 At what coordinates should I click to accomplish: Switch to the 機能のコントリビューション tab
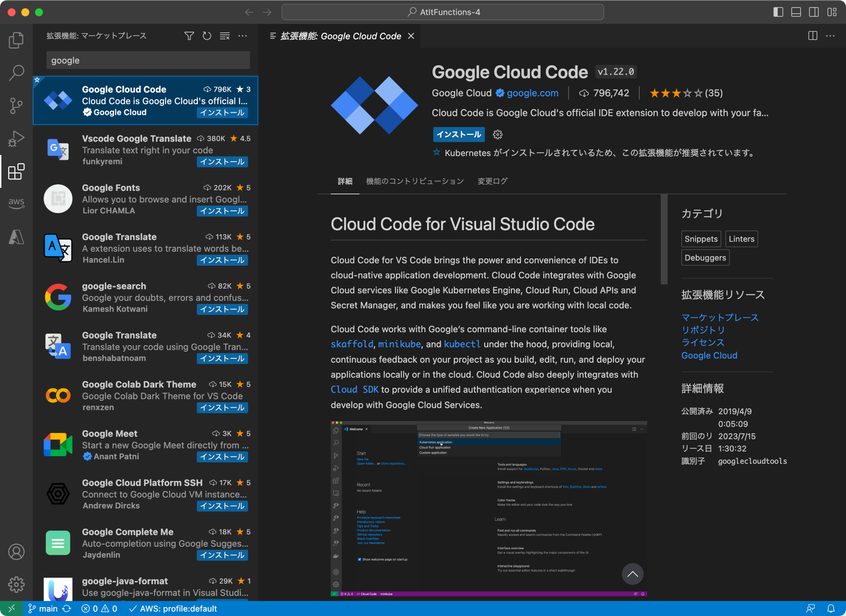[414, 181]
